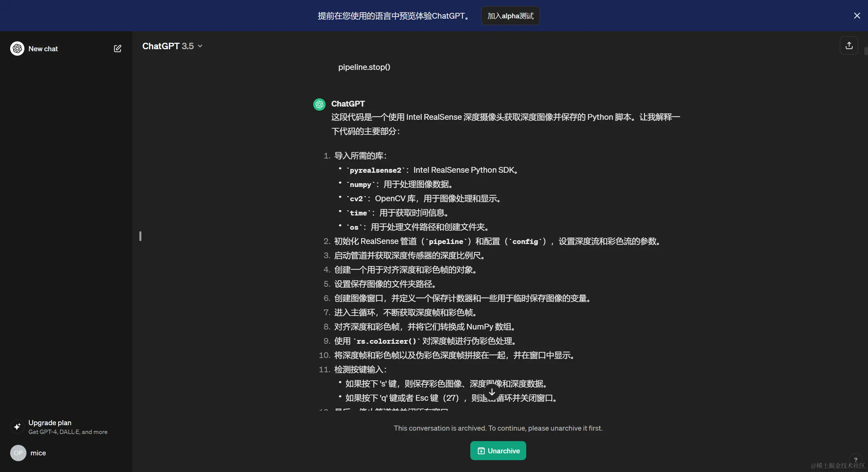Open the mice account menu
Image resolution: width=868 pixels, height=472 pixels.
click(38, 453)
